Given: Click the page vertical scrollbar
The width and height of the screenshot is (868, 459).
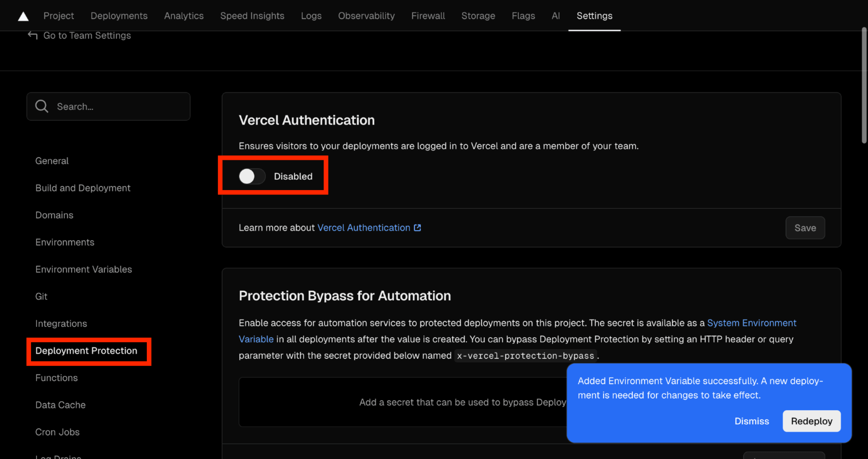Looking at the screenshot, I should [x=864, y=85].
